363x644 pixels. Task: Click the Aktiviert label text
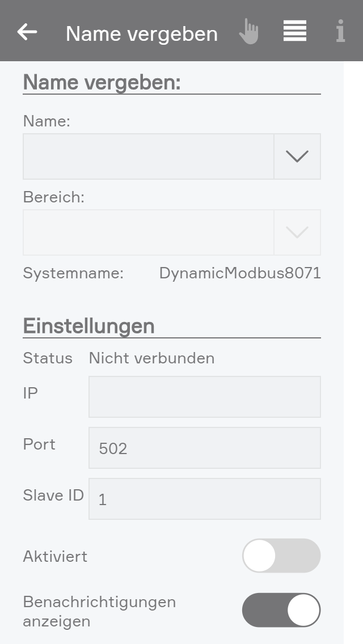(55, 556)
